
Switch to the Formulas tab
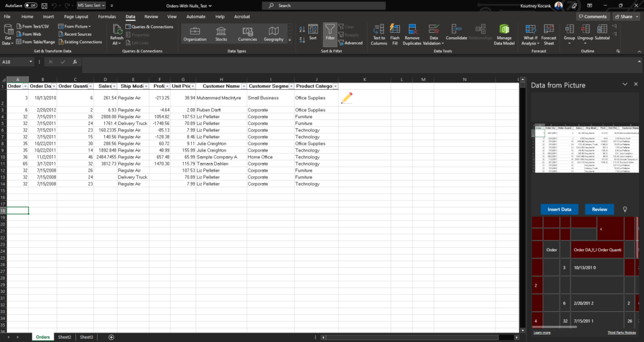pyautogui.click(x=107, y=17)
